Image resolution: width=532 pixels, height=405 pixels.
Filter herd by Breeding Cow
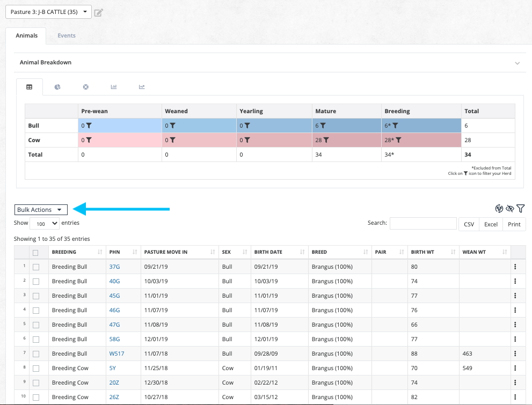pos(399,140)
